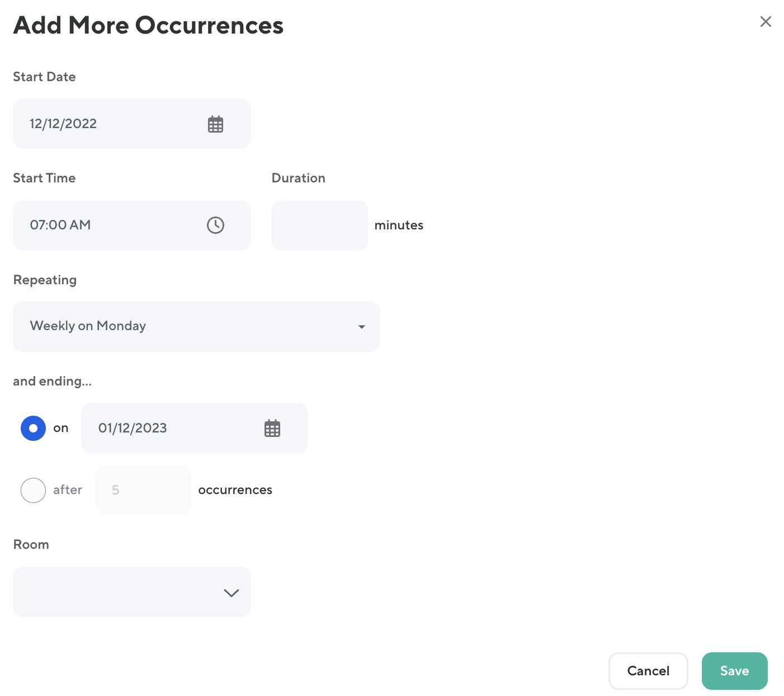Focus the empty Duration minutes field
The image size is (784, 696).
coord(319,225)
